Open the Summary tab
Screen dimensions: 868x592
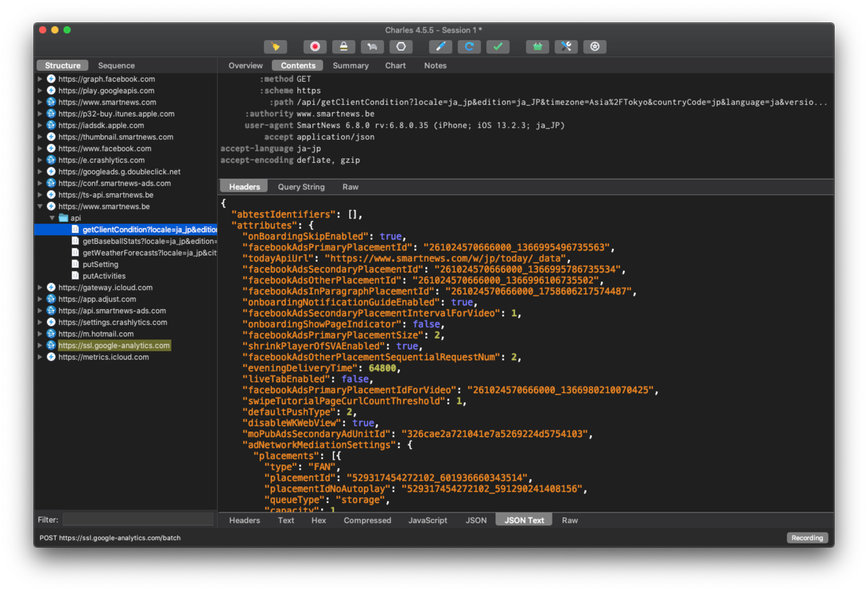click(351, 65)
